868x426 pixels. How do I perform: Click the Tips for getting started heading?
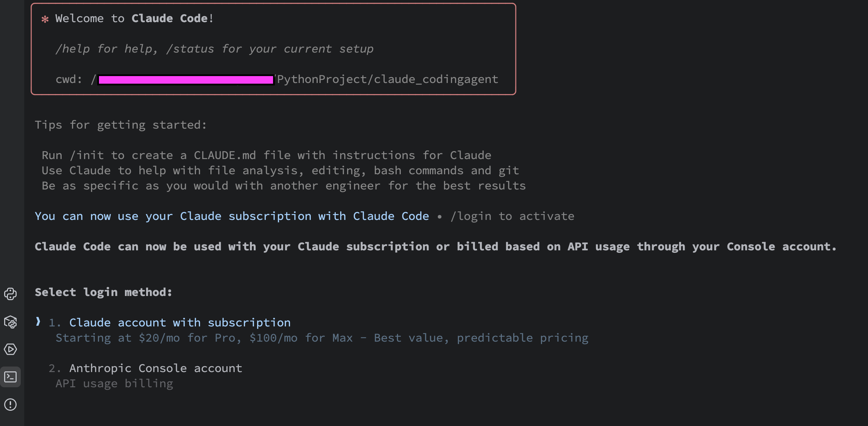click(x=121, y=125)
